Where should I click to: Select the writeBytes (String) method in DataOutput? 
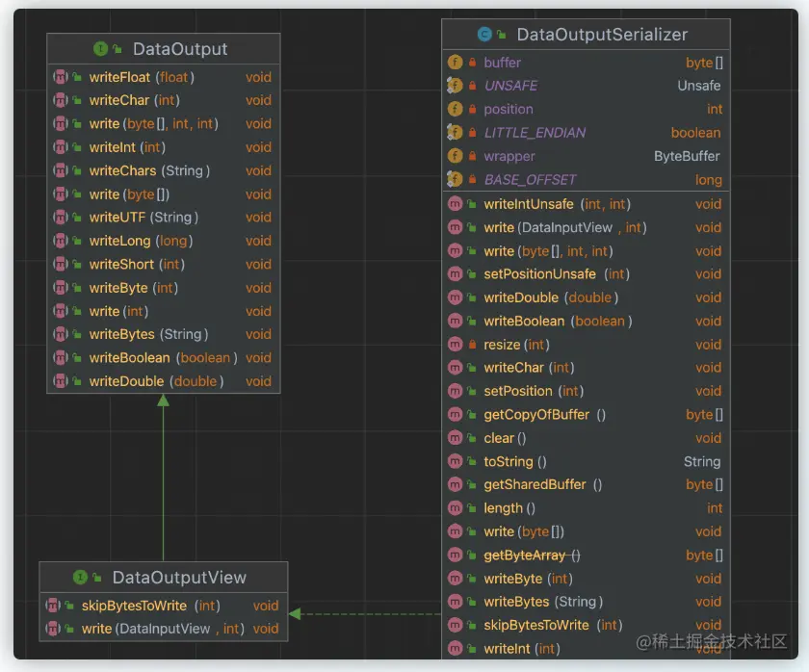click(x=164, y=334)
